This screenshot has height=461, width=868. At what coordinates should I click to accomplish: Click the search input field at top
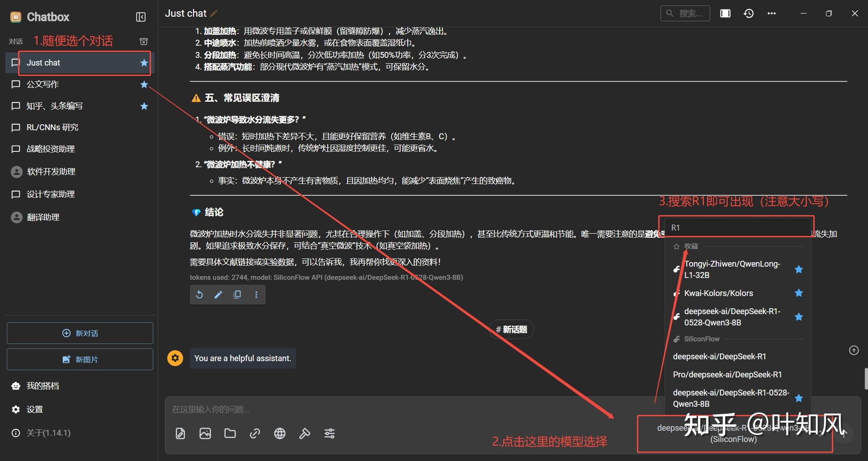point(685,13)
